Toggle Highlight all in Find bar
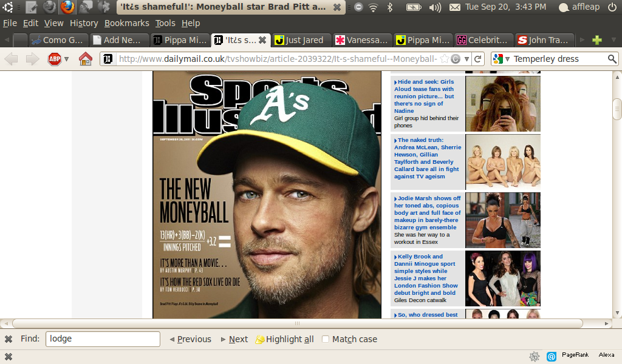The width and height of the screenshot is (622, 364). point(284,339)
